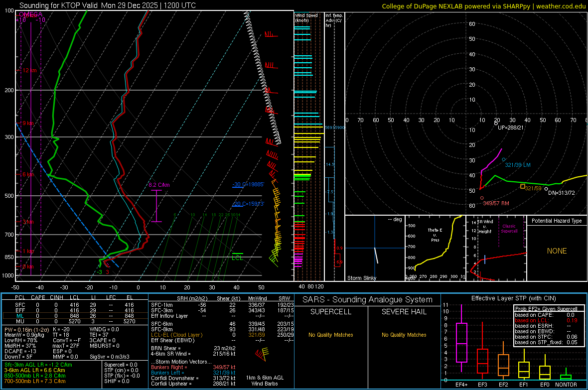Click the 700-500mb LR value
The height and width of the screenshot is (390, 588).
(x=35, y=381)
